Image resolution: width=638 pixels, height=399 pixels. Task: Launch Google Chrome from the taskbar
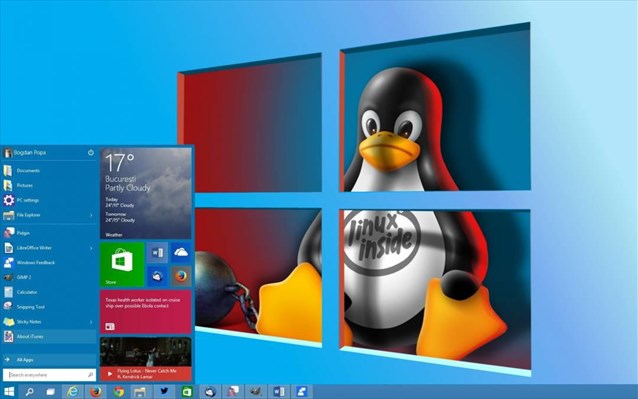coord(118,392)
